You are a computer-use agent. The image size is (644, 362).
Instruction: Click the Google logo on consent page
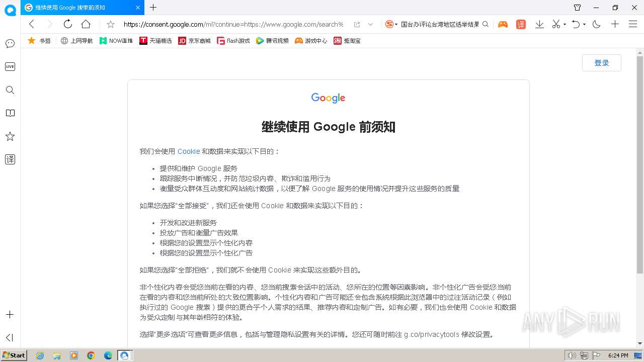pyautogui.click(x=328, y=98)
